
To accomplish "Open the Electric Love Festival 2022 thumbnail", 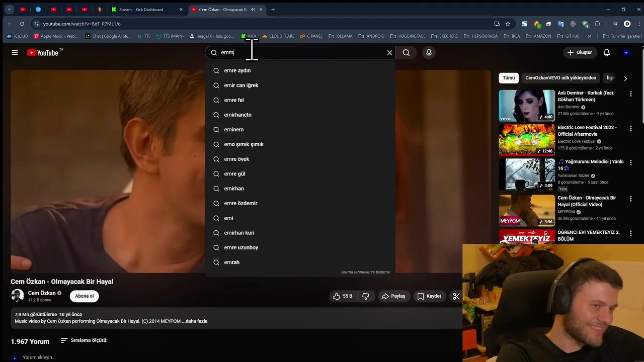I will pos(527,140).
